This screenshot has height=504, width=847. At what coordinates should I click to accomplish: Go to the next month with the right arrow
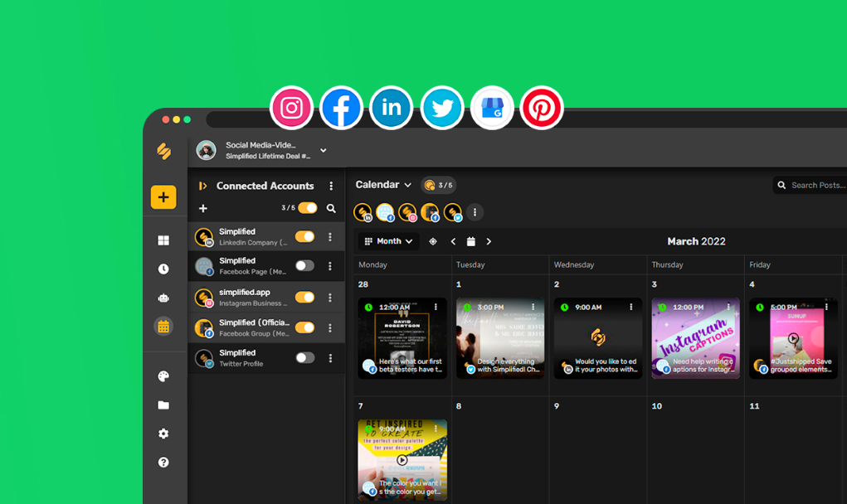[x=489, y=240]
